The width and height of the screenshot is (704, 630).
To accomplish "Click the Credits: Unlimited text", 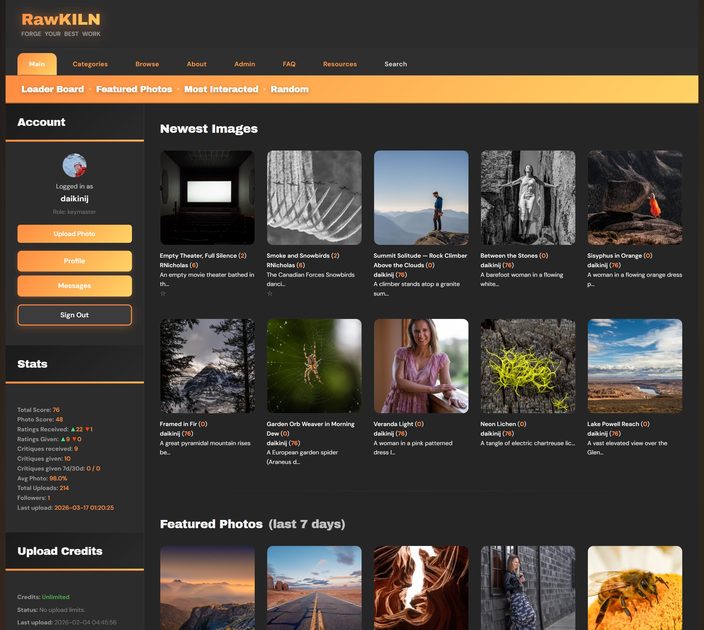I will [x=43, y=597].
